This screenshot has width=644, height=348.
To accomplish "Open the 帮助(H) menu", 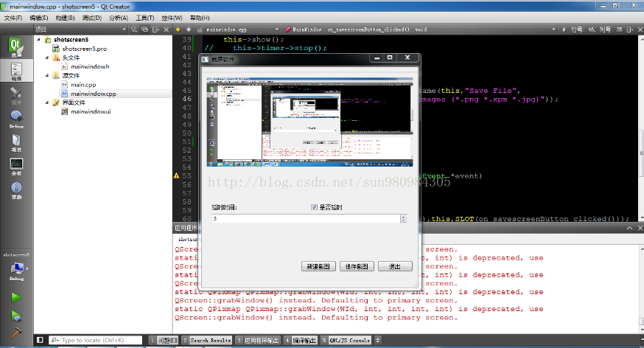I will pyautogui.click(x=200, y=18).
